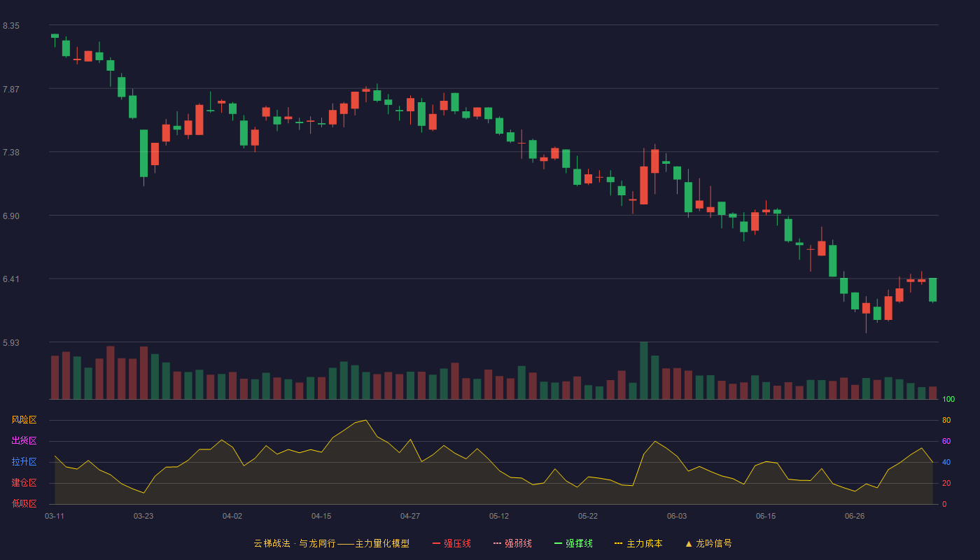Click the last green candlestick on the right
Screen dimensions: 980x560
[932, 290]
